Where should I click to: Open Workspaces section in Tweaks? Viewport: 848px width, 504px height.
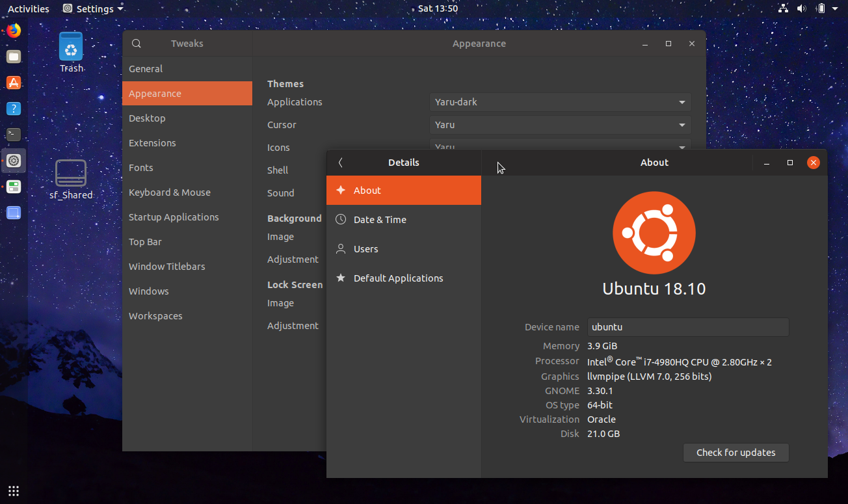click(x=187, y=316)
